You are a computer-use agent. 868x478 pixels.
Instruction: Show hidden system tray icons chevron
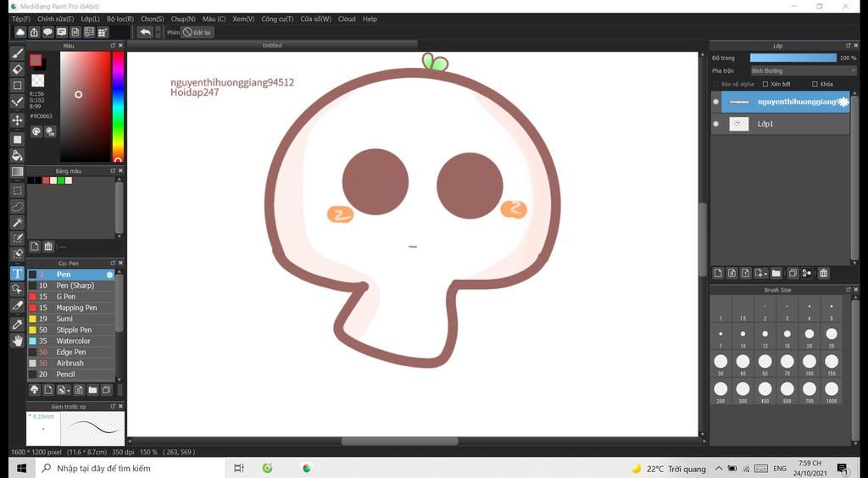click(x=719, y=469)
